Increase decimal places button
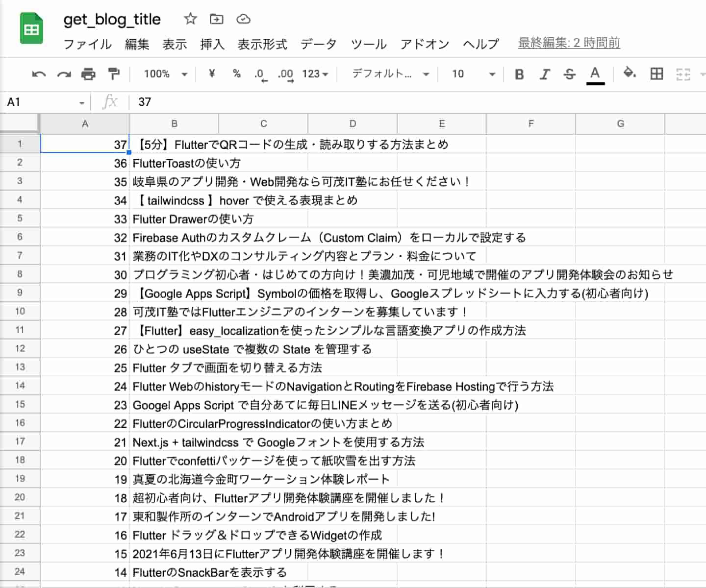The image size is (706, 588). pyautogui.click(x=285, y=74)
